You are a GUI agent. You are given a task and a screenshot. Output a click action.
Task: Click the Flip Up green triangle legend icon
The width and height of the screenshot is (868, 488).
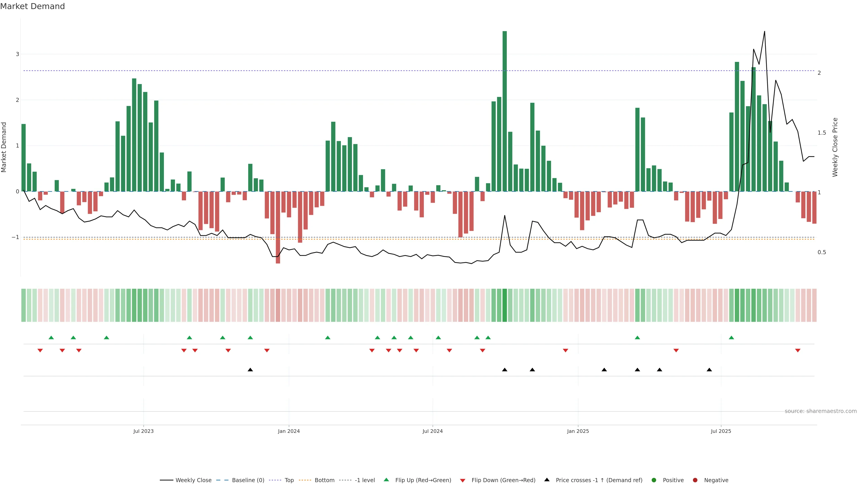pos(387,480)
